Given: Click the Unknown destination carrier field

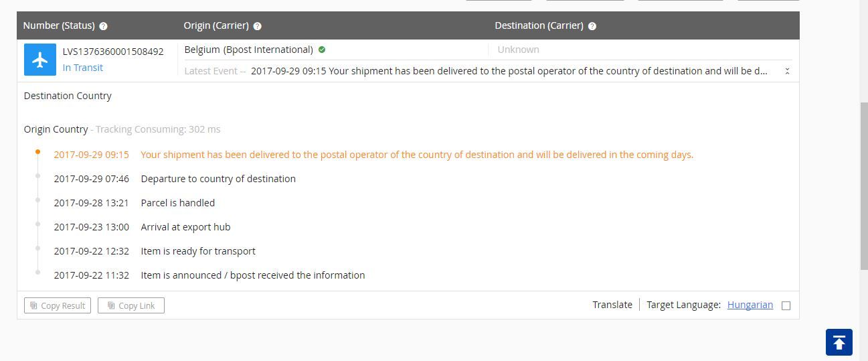Looking at the screenshot, I should coord(518,50).
